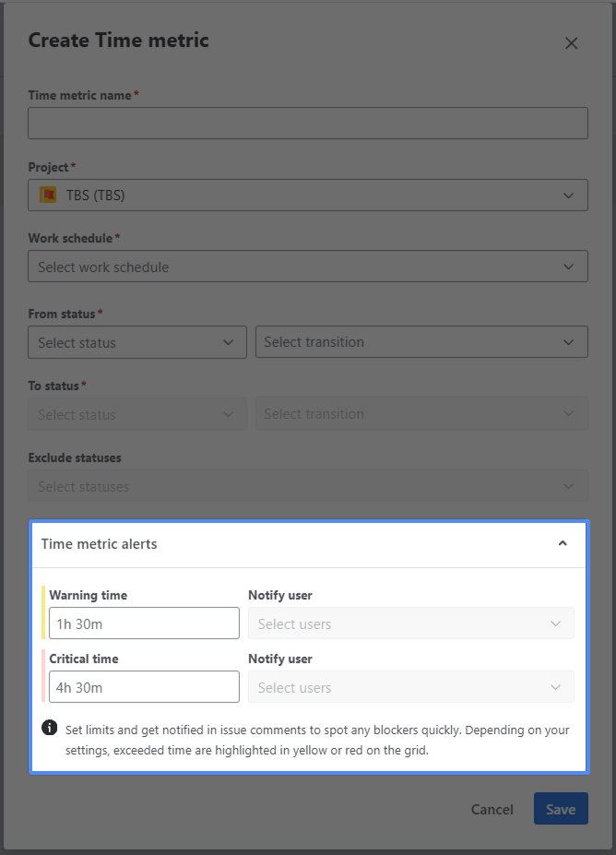Collapse the Time metric alerts section chevron
616x855 pixels.
click(x=563, y=544)
